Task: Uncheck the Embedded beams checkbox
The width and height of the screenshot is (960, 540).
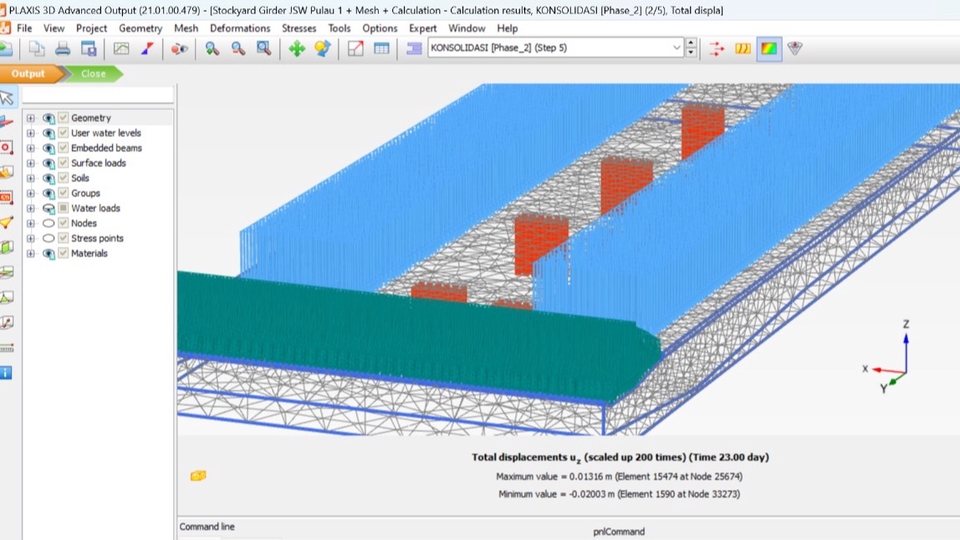Action: coord(63,148)
